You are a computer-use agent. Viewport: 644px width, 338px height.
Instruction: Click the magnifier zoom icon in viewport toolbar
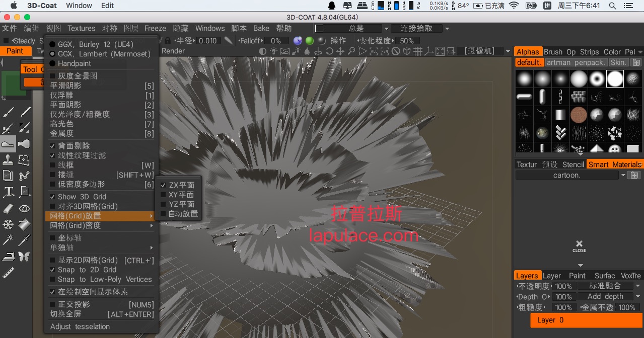tap(351, 51)
